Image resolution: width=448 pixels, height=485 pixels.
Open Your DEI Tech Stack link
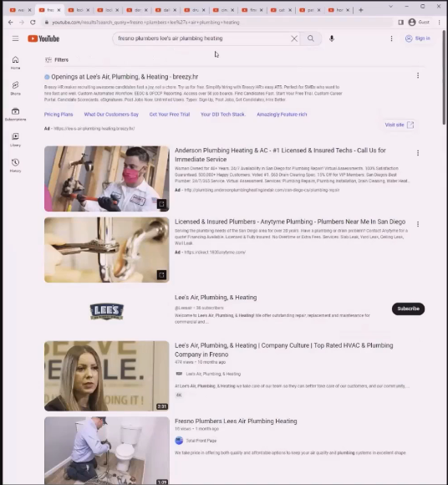(223, 114)
